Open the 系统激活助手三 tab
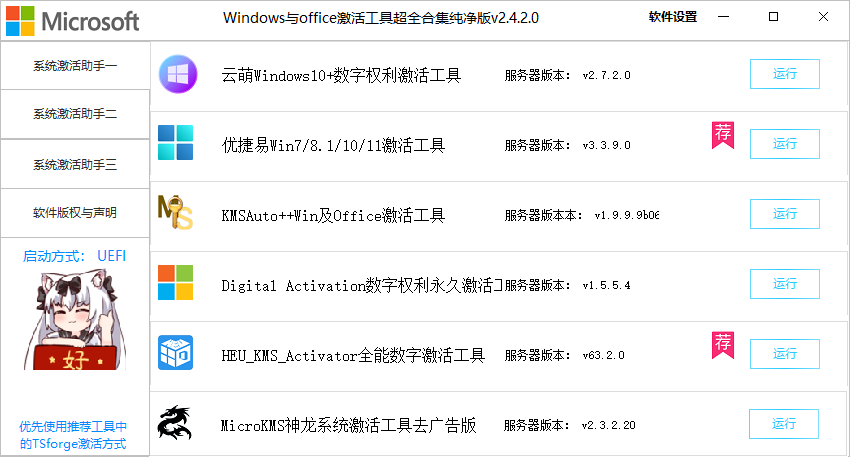 coord(75,164)
